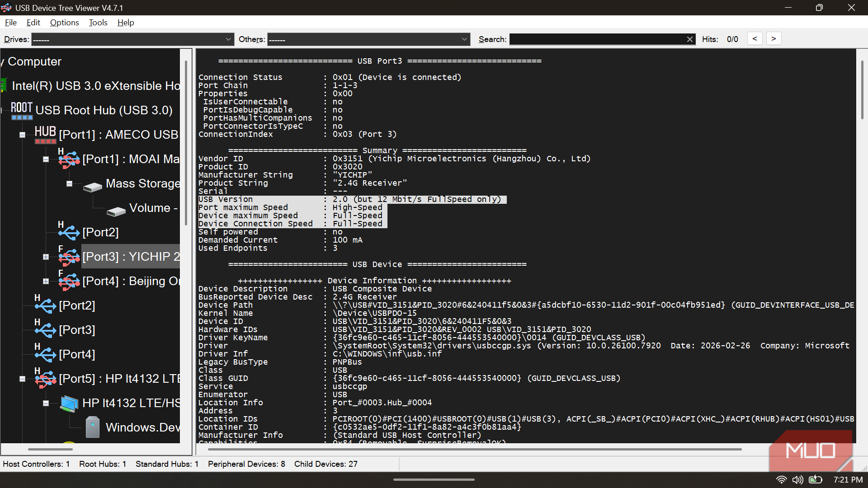This screenshot has height=488, width=868.
Task: Click the Port1 MOAI USB device icon
Action: pyautogui.click(x=69, y=159)
